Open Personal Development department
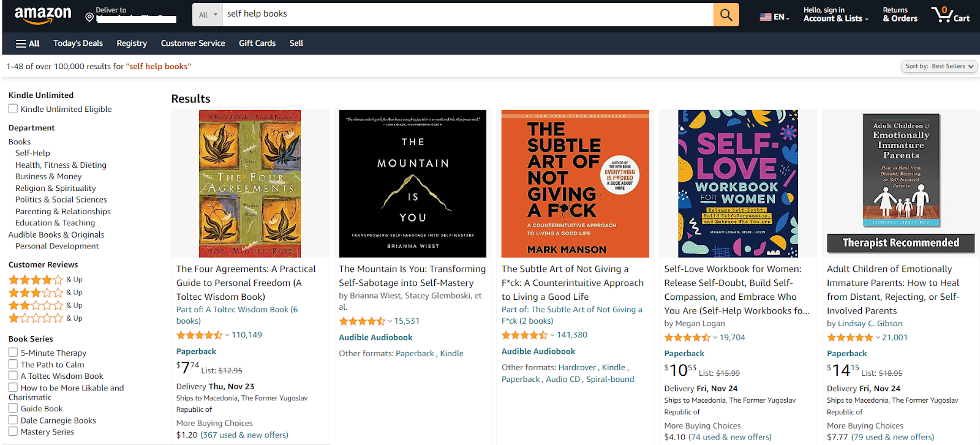This screenshot has height=445, width=980. [57, 246]
